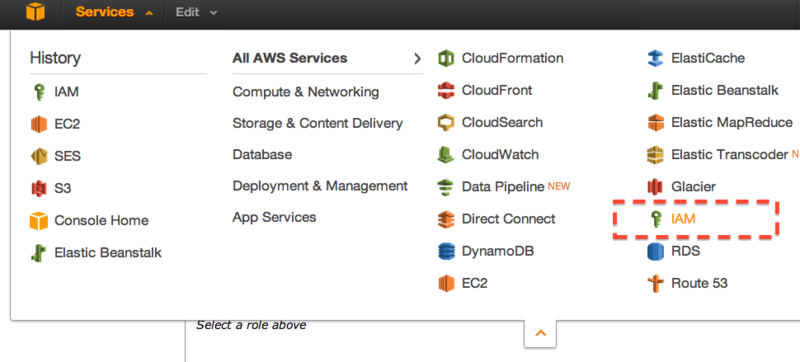Click the Direct Connect icon
800x362 pixels.
[x=446, y=219]
